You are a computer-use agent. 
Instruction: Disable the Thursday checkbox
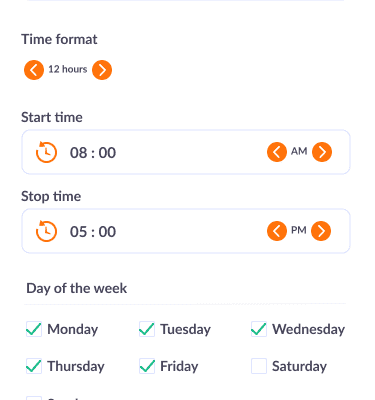pos(34,366)
